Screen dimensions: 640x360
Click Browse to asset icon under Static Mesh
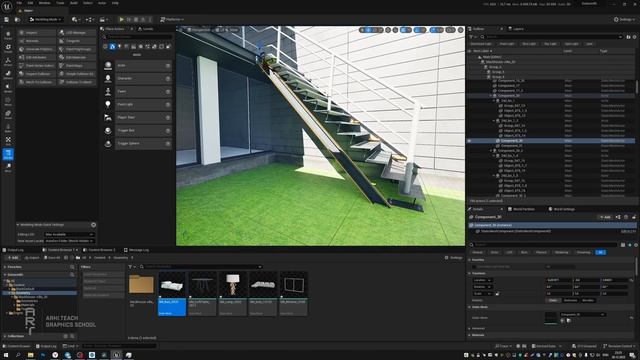[569, 321]
